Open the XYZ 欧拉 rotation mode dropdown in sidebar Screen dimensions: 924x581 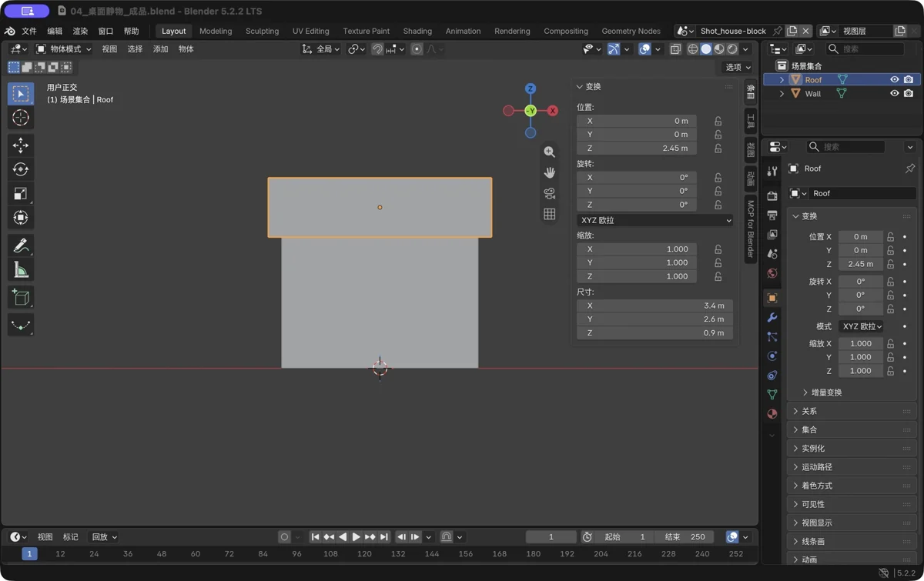pyautogui.click(x=654, y=220)
